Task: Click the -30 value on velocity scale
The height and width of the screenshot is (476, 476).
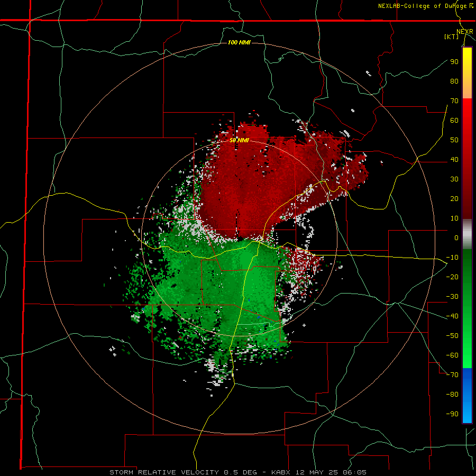Action: coord(452,297)
